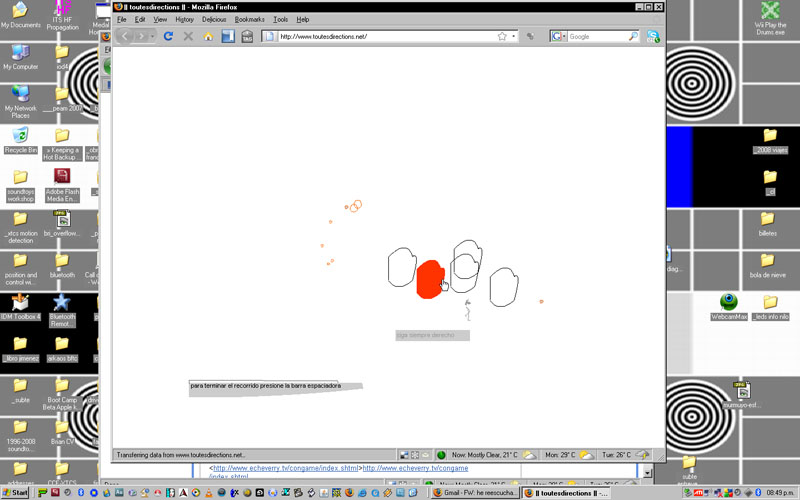This screenshot has height=500, width=800.
Task: Click the red filled shape on page
Action: coord(429,280)
